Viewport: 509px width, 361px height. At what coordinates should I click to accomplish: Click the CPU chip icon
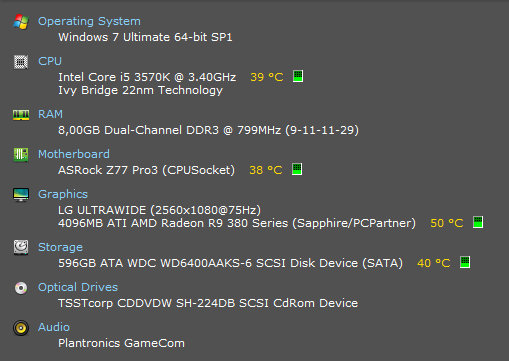21,62
